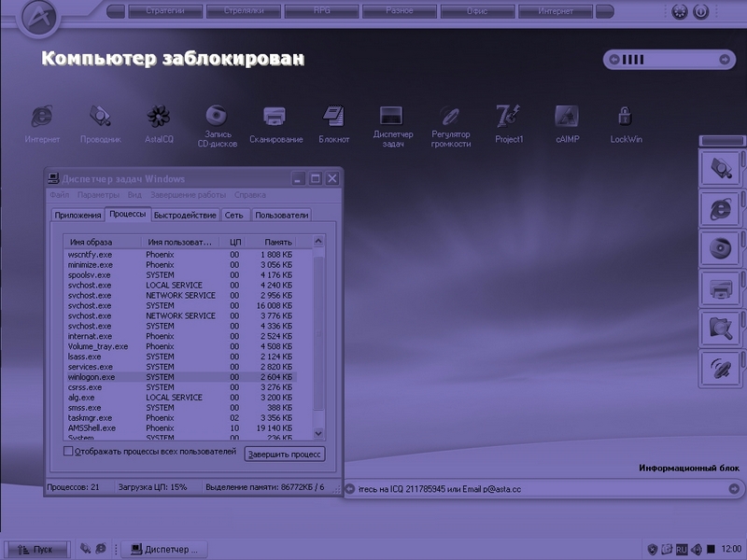Select the minimize.exe process row
747x560 pixels.
(x=180, y=265)
